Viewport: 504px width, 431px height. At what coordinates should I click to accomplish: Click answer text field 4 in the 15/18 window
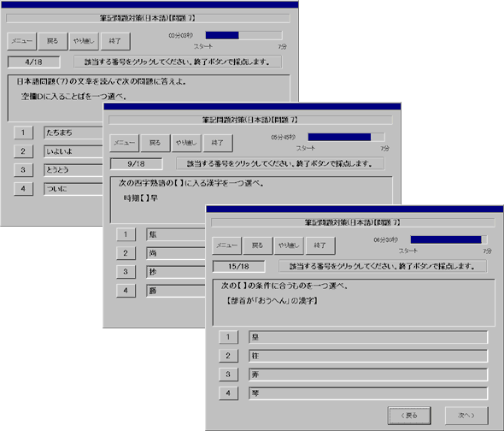[368, 393]
